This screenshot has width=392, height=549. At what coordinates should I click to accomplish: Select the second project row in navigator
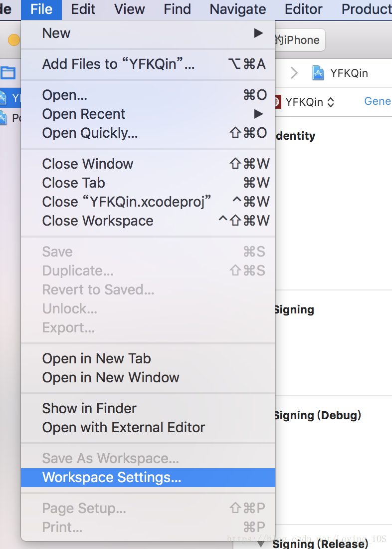10,118
